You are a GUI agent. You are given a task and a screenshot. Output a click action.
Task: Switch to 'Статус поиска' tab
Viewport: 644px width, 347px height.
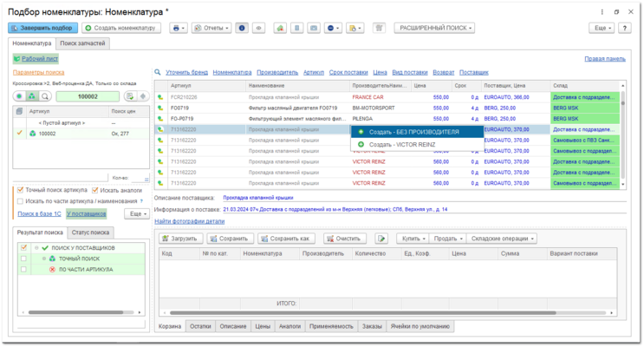(x=90, y=232)
